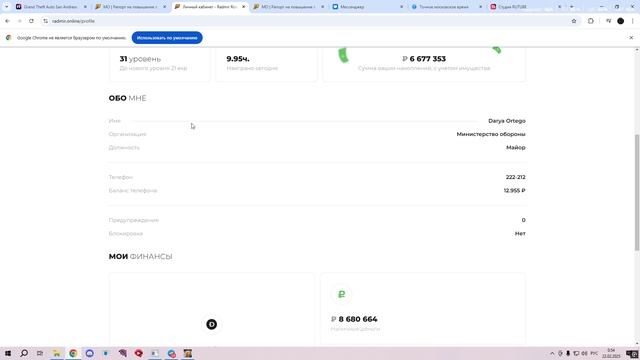Image resolution: width=640 pixels, height=360 pixels.
Task: Switch to the Grand Theft Auto San Andreas tab
Action: pos(50,7)
